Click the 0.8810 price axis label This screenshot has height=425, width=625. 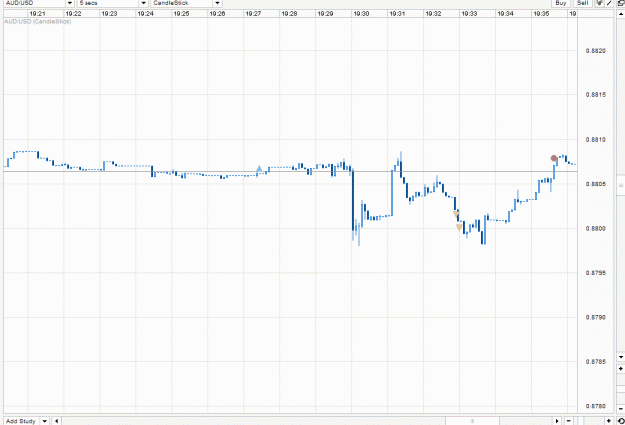coord(596,140)
